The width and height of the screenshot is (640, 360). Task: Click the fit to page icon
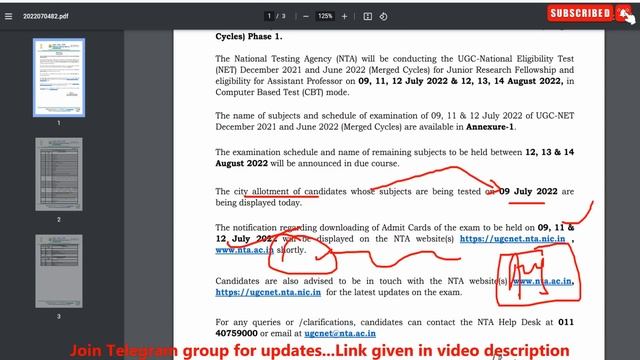pyautogui.click(x=367, y=16)
